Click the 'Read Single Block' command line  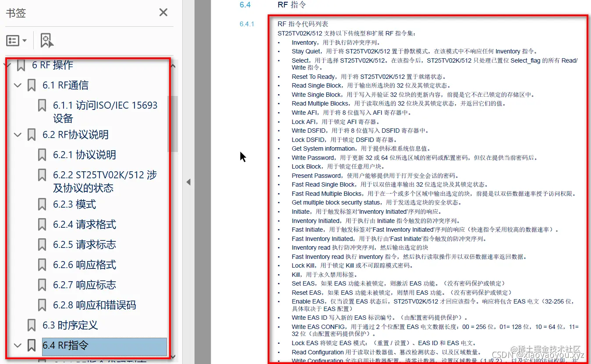[371, 85]
